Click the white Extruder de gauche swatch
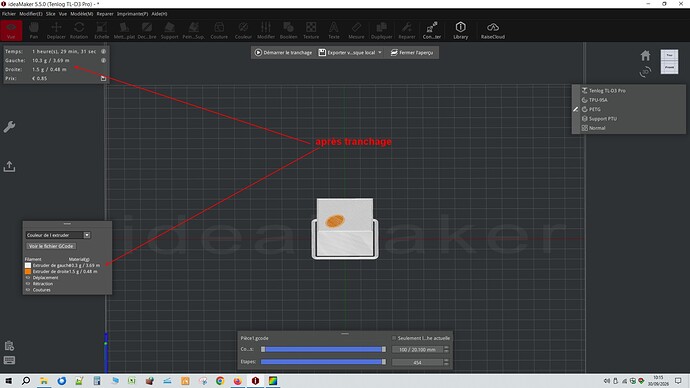The width and height of the screenshot is (690, 388). coord(28,265)
